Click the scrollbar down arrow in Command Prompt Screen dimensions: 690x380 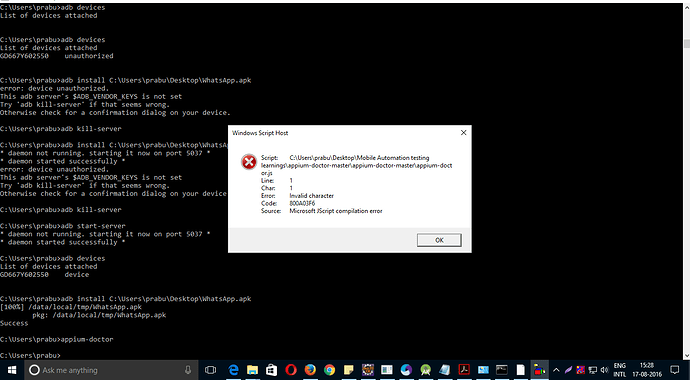(x=686, y=355)
